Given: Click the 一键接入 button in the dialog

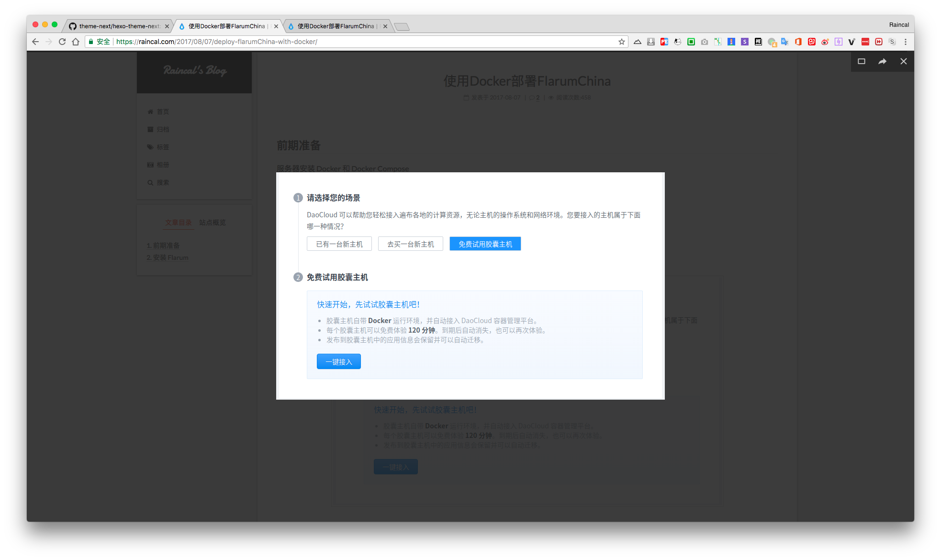Looking at the screenshot, I should tap(338, 362).
